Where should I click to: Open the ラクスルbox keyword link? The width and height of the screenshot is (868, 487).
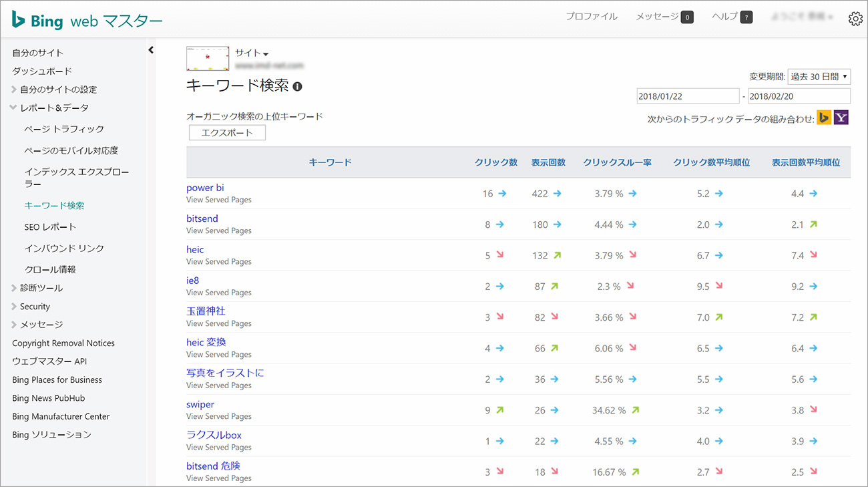point(214,435)
